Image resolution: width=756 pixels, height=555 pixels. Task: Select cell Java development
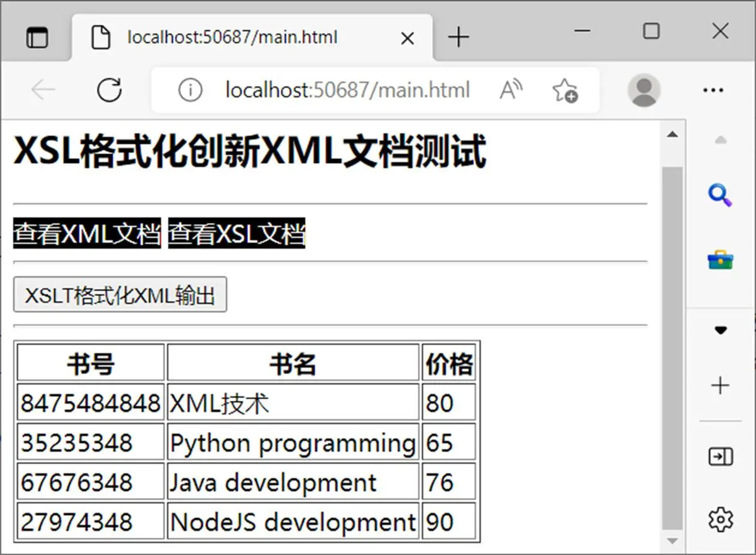(293, 482)
